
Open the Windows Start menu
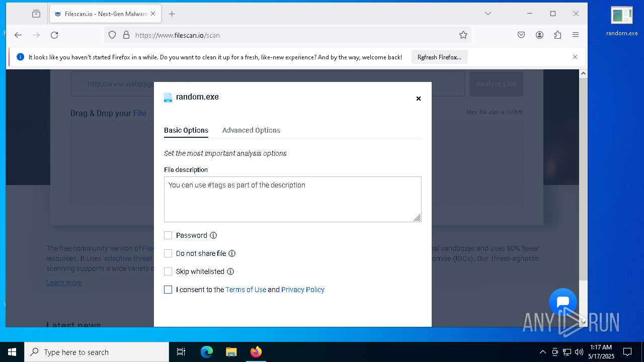12,352
